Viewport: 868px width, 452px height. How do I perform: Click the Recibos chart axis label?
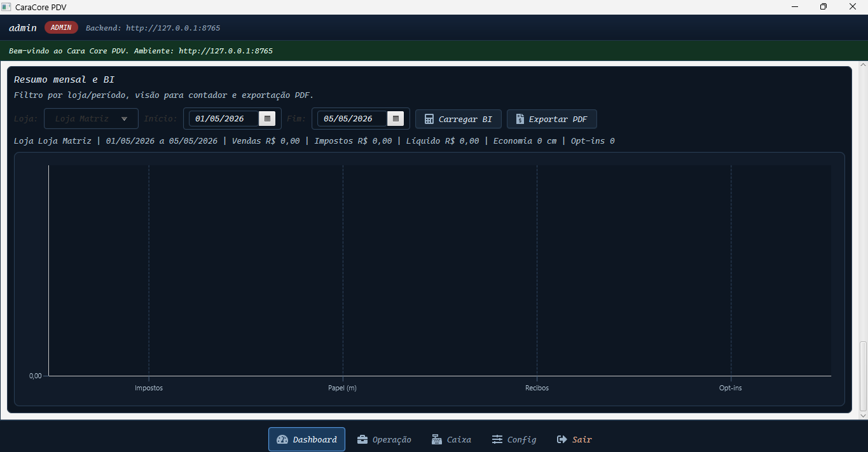pyautogui.click(x=537, y=388)
